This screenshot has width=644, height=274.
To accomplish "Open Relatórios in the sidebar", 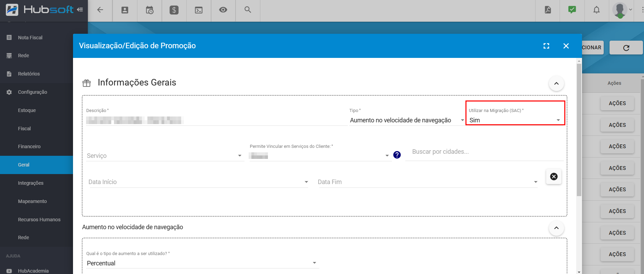I will [x=29, y=74].
